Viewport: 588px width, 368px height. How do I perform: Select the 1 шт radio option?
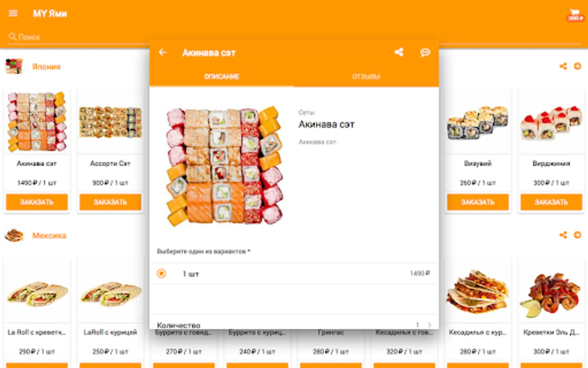(x=161, y=274)
